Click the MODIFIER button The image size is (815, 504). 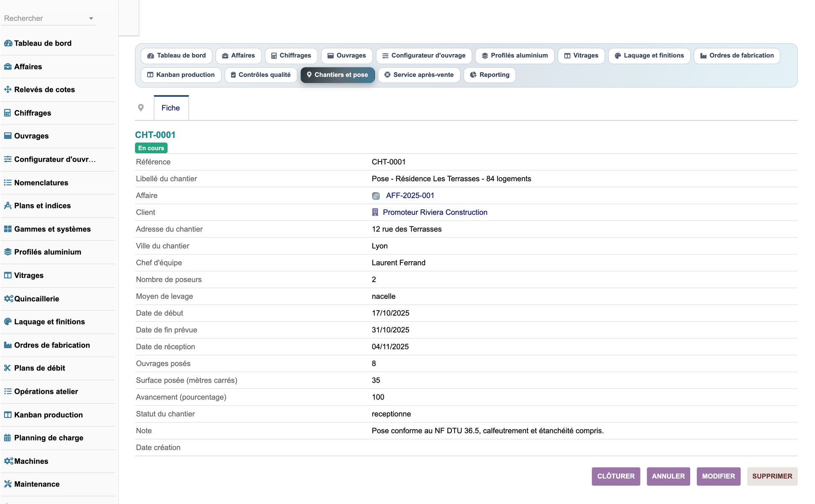click(x=718, y=476)
